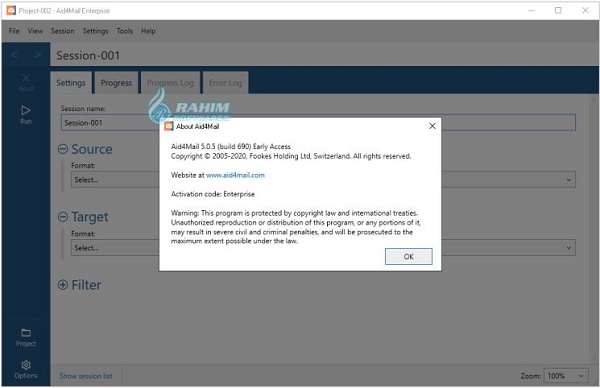Image resolution: width=600 pixels, height=388 pixels.
Task: Open the Zoom 100% dropdown
Action: 566,376
